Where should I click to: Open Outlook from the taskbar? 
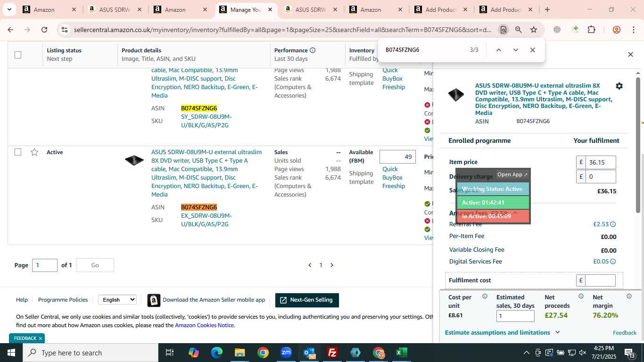pyautogui.click(x=309, y=353)
